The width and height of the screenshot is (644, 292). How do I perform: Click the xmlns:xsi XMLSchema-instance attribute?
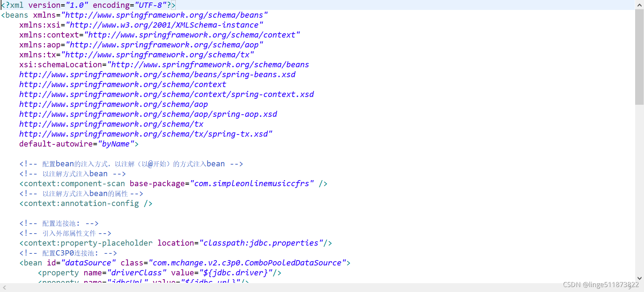pyautogui.click(x=141, y=25)
